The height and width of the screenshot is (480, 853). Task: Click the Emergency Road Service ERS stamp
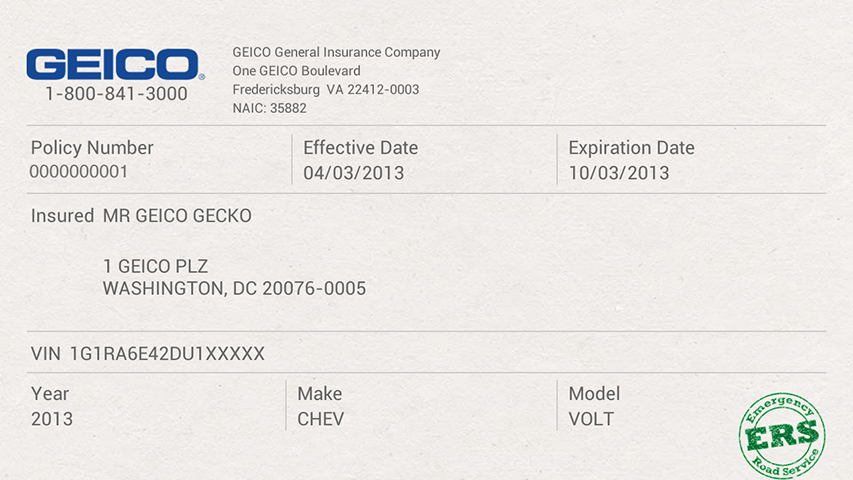coord(781,433)
